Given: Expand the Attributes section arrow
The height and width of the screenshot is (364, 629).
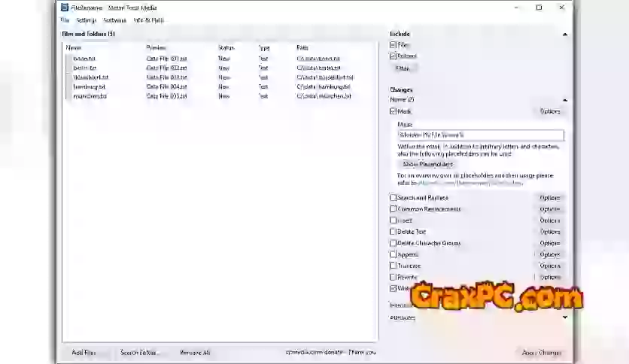Looking at the screenshot, I should (x=565, y=317).
